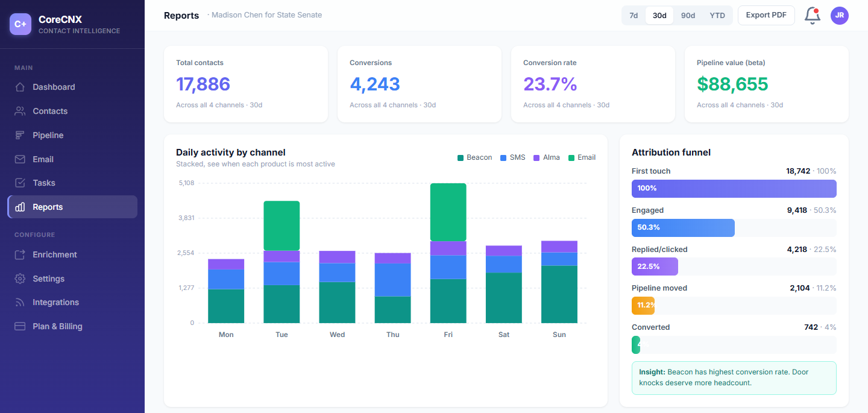Click the 2,104 pipeline moved count
Viewport: 868px width, 413px height.
(x=800, y=288)
